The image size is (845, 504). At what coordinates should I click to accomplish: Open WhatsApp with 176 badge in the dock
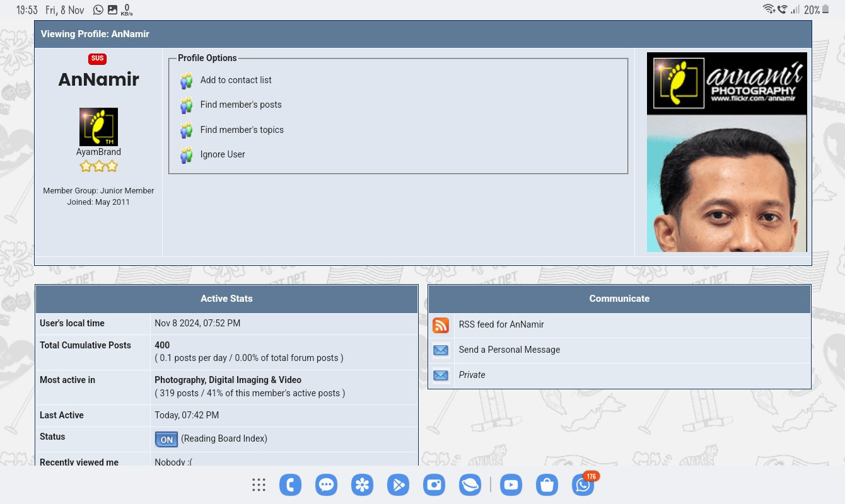coord(583,484)
